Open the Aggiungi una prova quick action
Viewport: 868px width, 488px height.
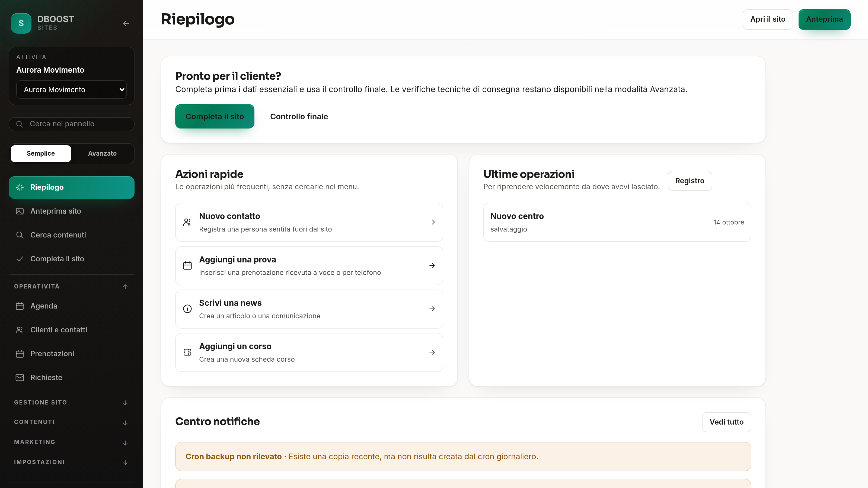tap(309, 266)
